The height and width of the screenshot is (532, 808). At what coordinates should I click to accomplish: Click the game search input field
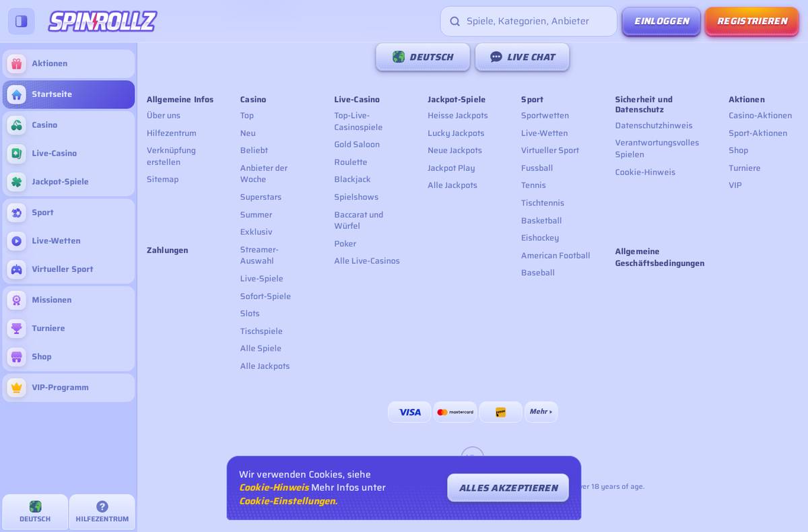pos(529,22)
